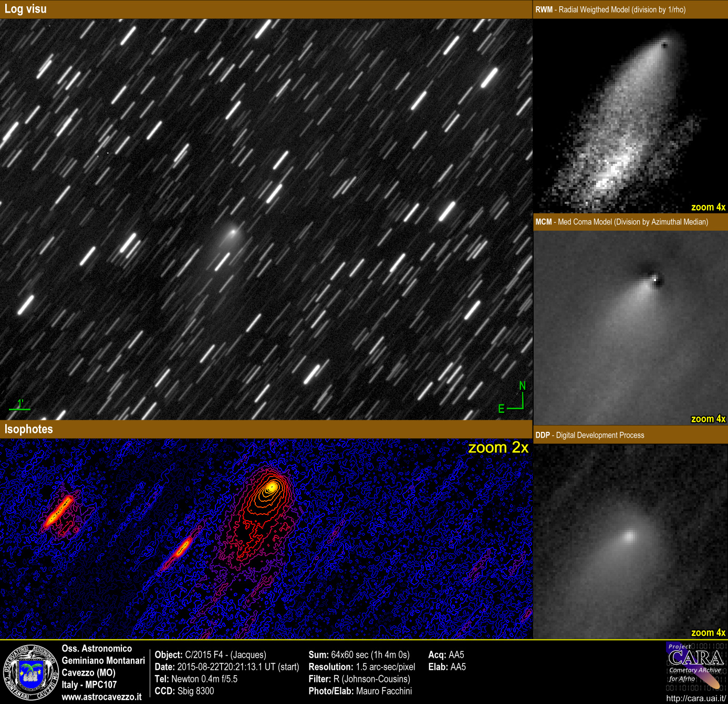The image size is (728, 704).
Task: Click the green 1' scale bar
Action: pyautogui.click(x=19, y=406)
